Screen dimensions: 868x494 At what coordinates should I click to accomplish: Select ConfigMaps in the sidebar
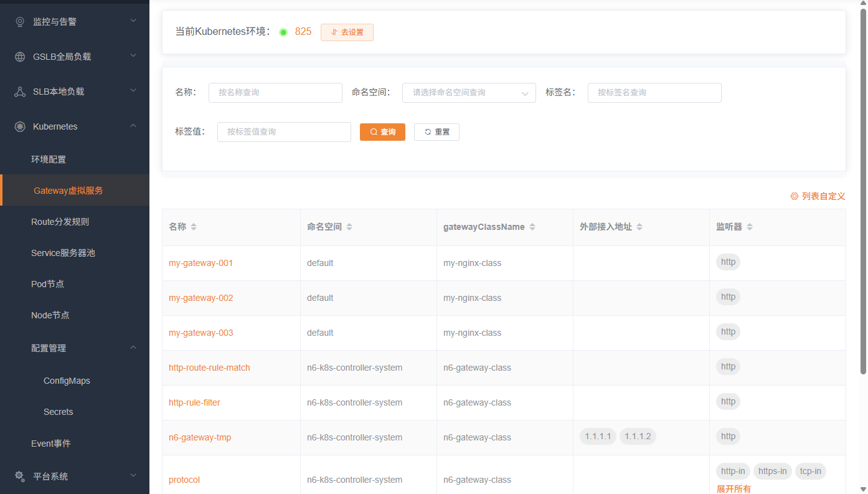[x=67, y=381]
